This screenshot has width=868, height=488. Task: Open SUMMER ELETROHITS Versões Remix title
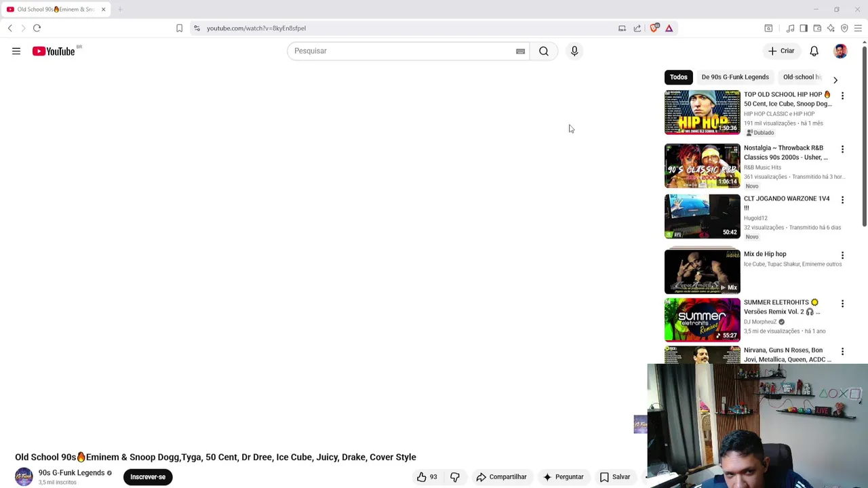point(782,307)
